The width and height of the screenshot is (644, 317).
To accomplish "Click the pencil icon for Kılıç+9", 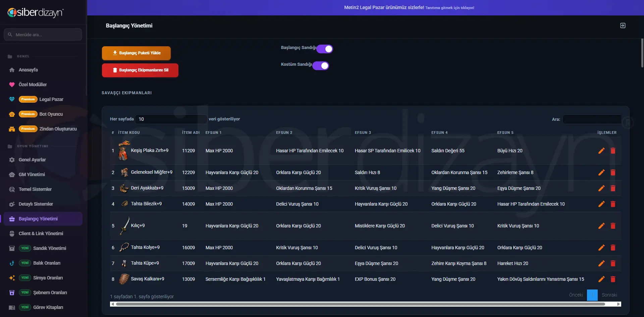I will tap(601, 226).
